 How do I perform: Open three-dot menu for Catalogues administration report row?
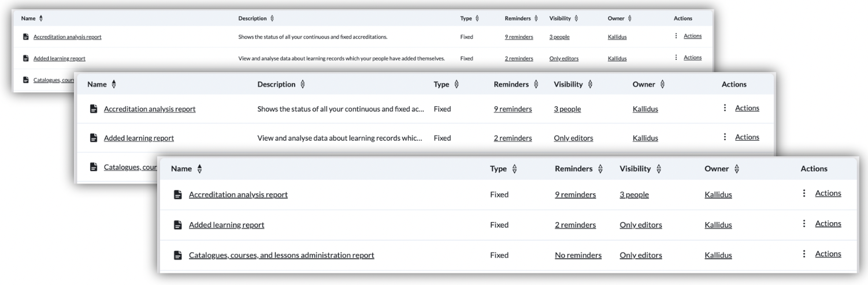pos(804,254)
